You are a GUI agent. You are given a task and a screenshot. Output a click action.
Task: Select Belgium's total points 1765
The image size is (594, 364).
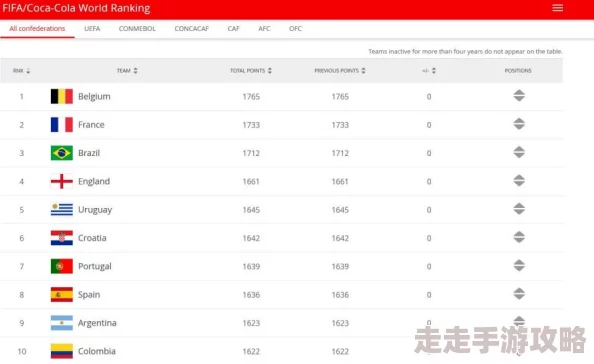point(251,97)
